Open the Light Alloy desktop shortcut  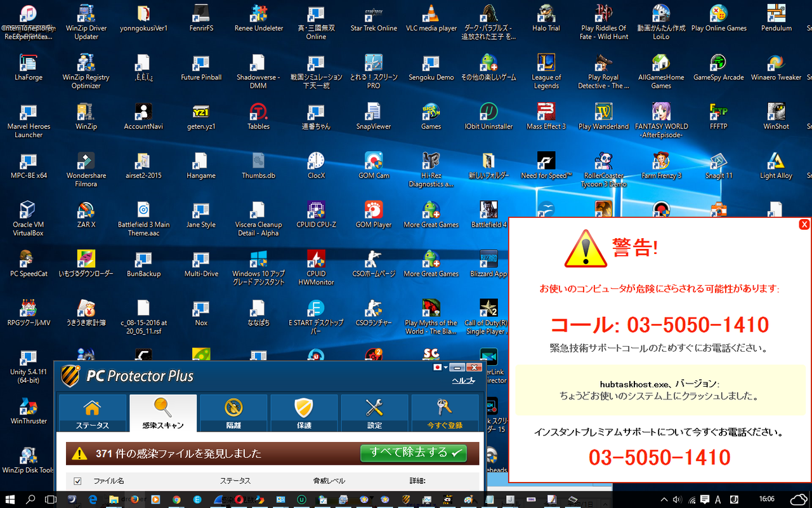point(776,166)
